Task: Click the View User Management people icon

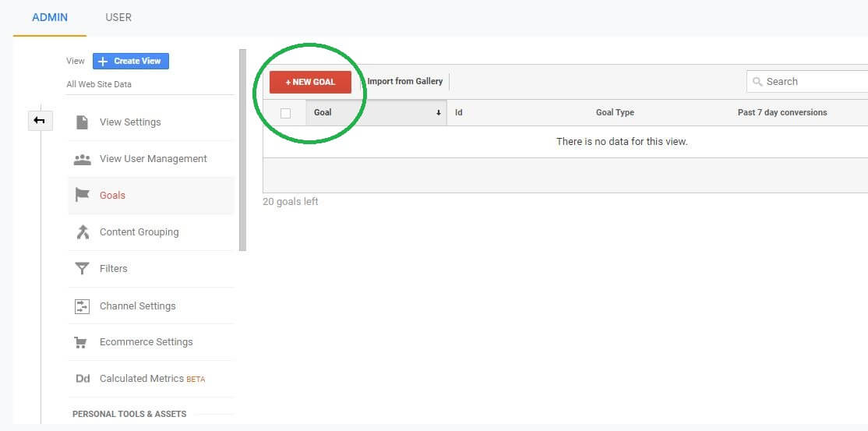Action: pos(82,159)
